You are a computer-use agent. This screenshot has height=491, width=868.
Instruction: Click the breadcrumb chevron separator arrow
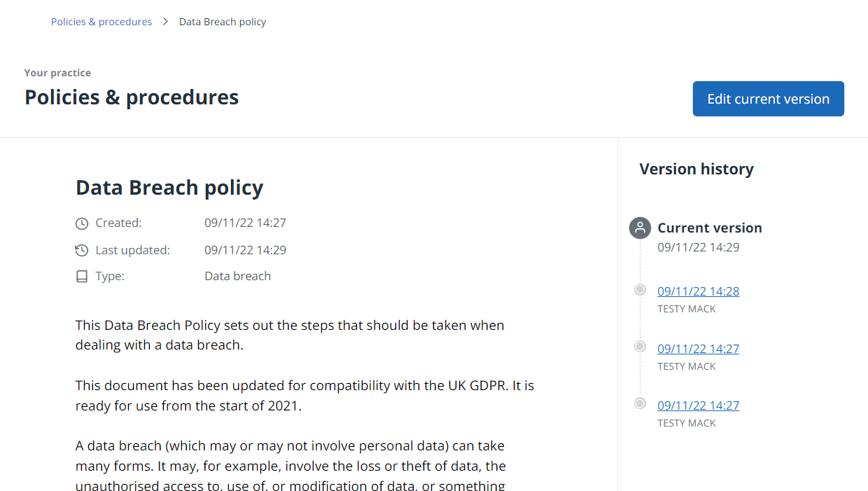(166, 22)
